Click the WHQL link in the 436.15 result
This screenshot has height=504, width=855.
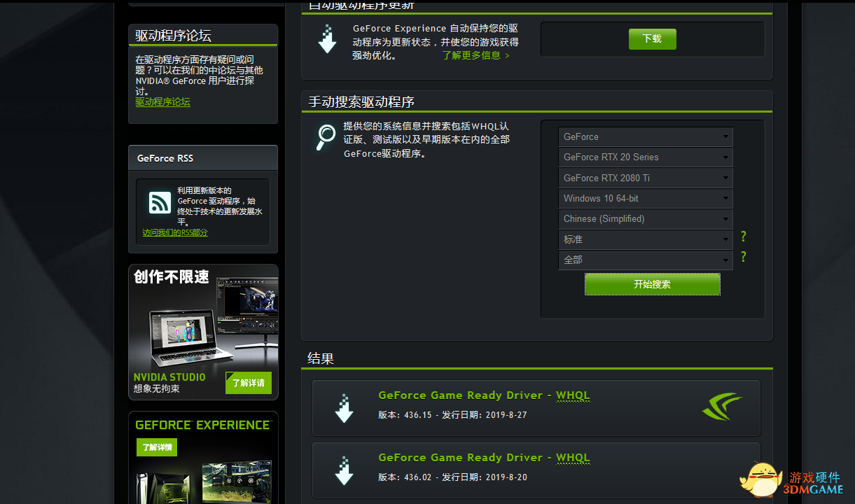click(574, 395)
